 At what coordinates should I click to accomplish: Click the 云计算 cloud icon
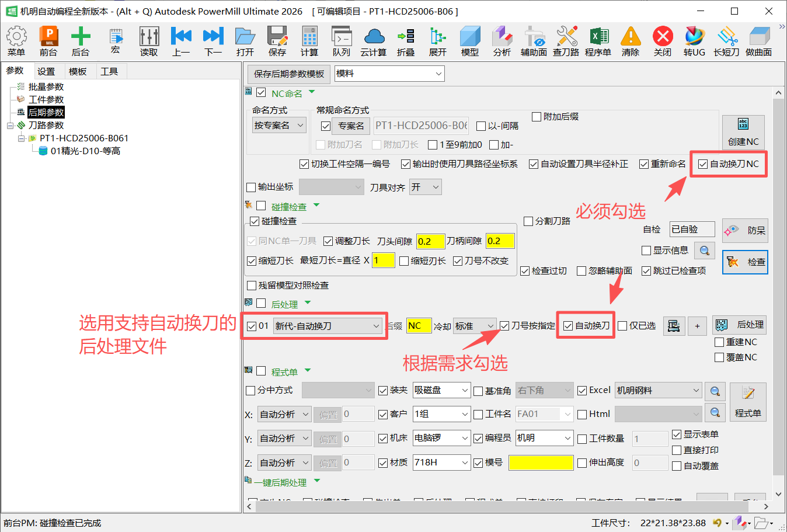click(x=374, y=41)
